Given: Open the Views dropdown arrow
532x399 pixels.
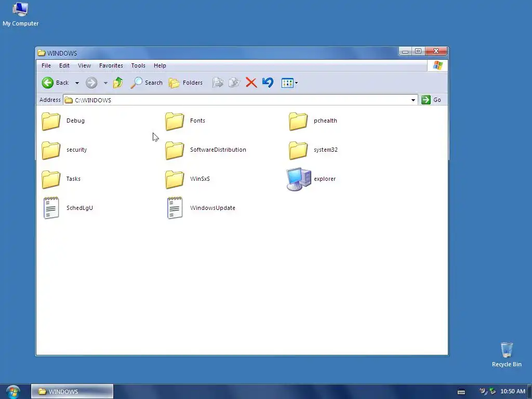Looking at the screenshot, I should coord(296,83).
